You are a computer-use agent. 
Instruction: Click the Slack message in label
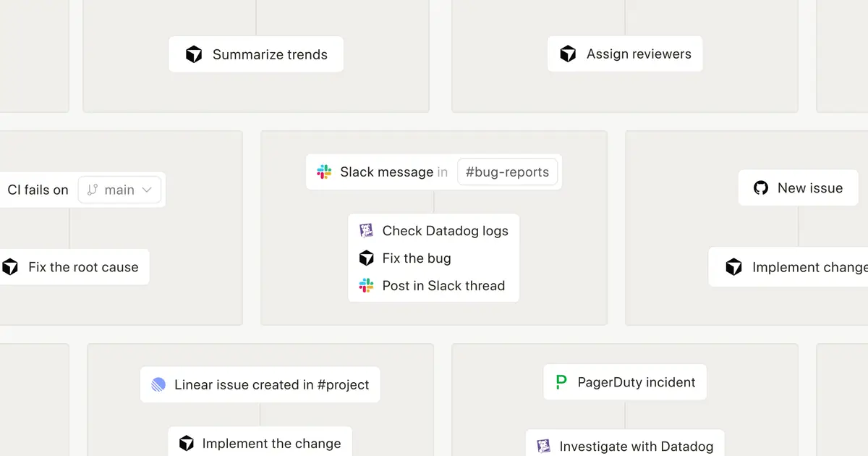tap(394, 172)
